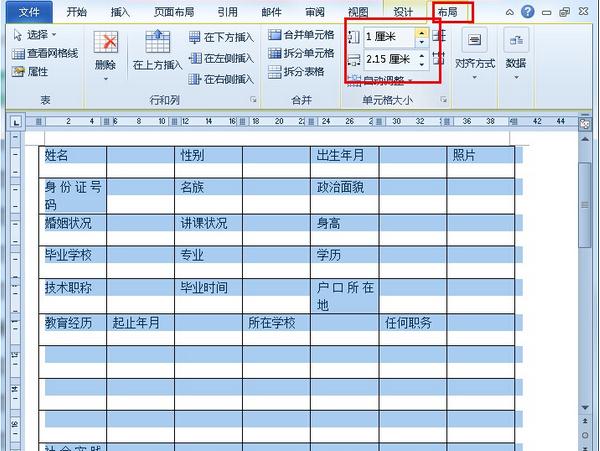Decrease column width with down stepper arrow
600x451 pixels.
pyautogui.click(x=422, y=64)
